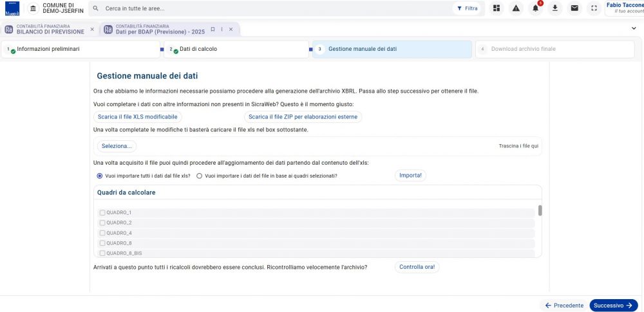
Task: Open the warning triangle alerts icon
Action: (516, 8)
